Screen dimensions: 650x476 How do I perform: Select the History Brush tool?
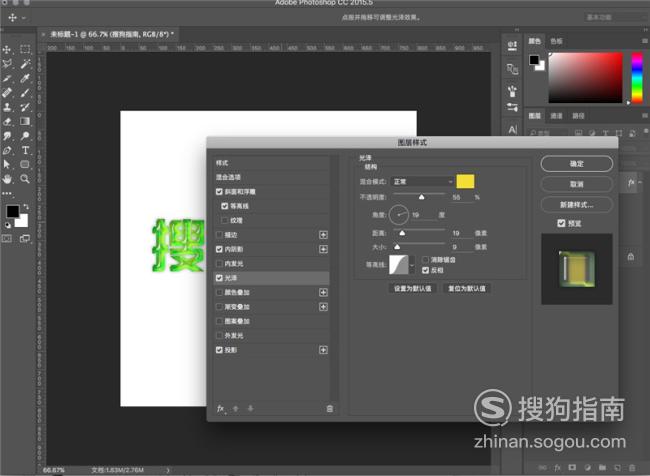[x=25, y=107]
